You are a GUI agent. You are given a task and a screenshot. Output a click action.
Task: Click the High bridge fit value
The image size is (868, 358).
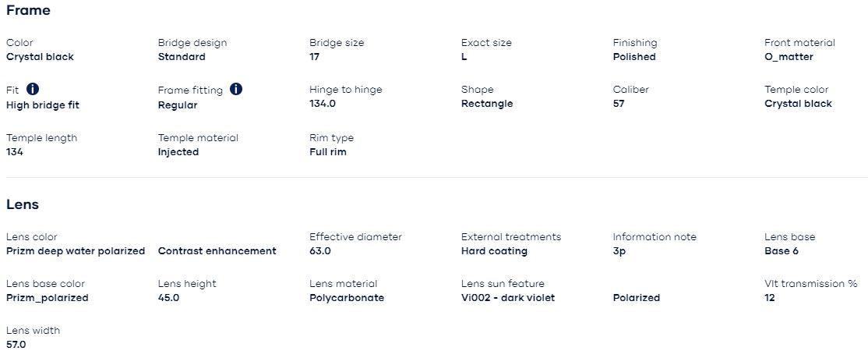tap(43, 105)
